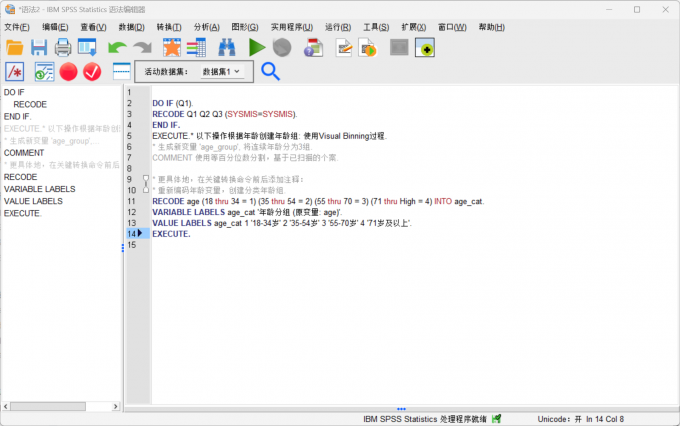Collapse the comment fold marker at line 9
The height and width of the screenshot is (426, 680).
click(146, 179)
